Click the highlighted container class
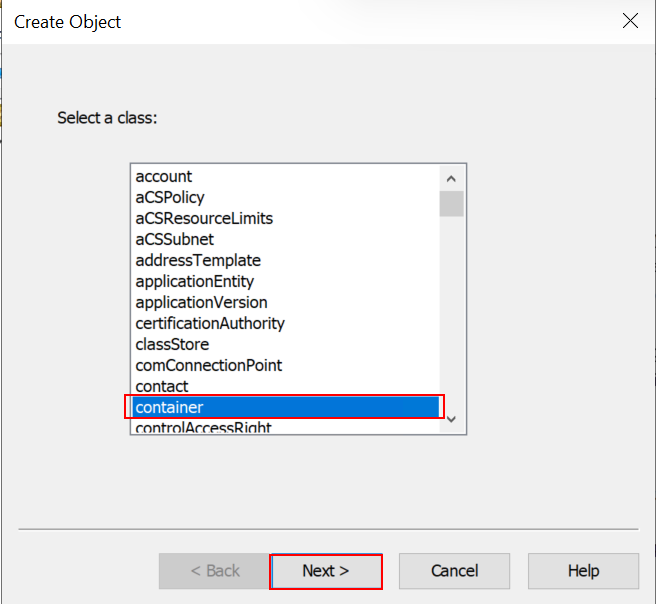 (x=170, y=407)
